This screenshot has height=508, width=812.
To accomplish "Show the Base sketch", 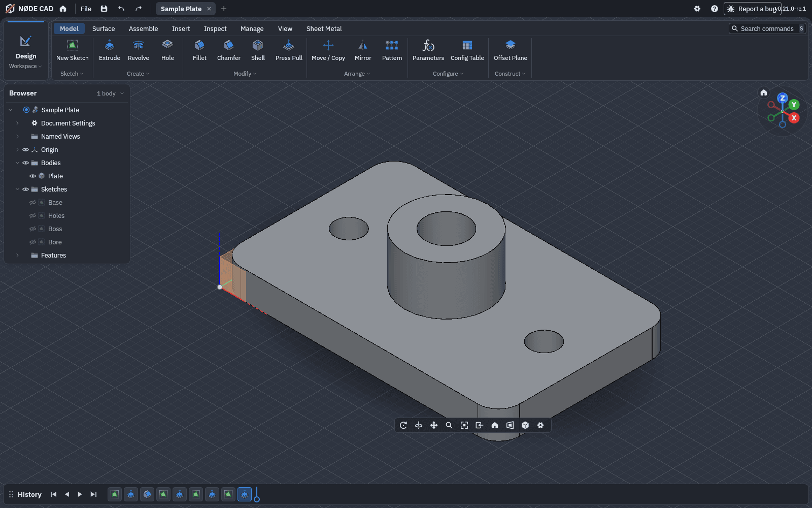I will (32, 203).
